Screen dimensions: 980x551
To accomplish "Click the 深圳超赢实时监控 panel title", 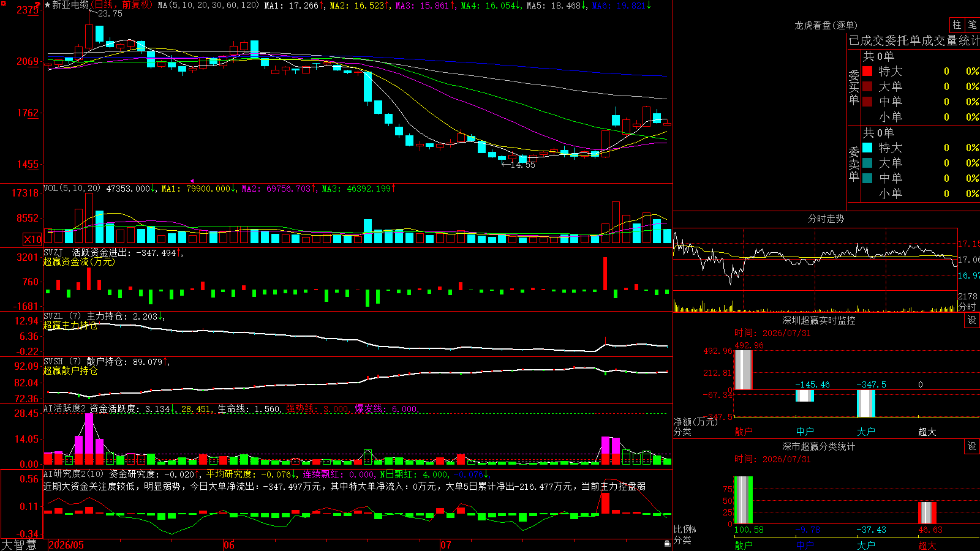I will pos(819,320).
